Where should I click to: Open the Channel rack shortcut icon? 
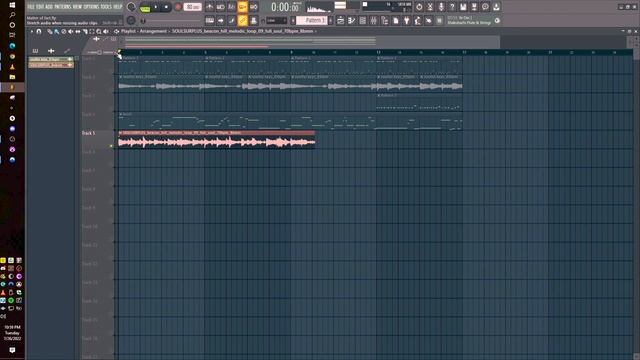click(x=362, y=20)
